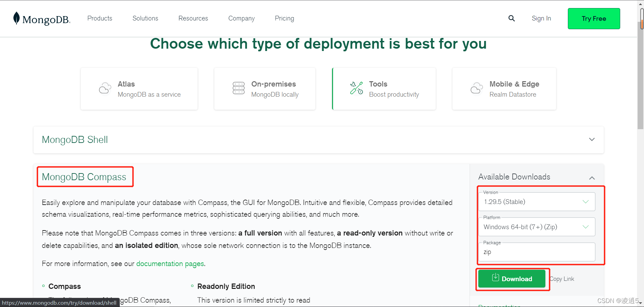Click the Package field showing zip
This screenshot has width=644, height=307.
point(537,252)
